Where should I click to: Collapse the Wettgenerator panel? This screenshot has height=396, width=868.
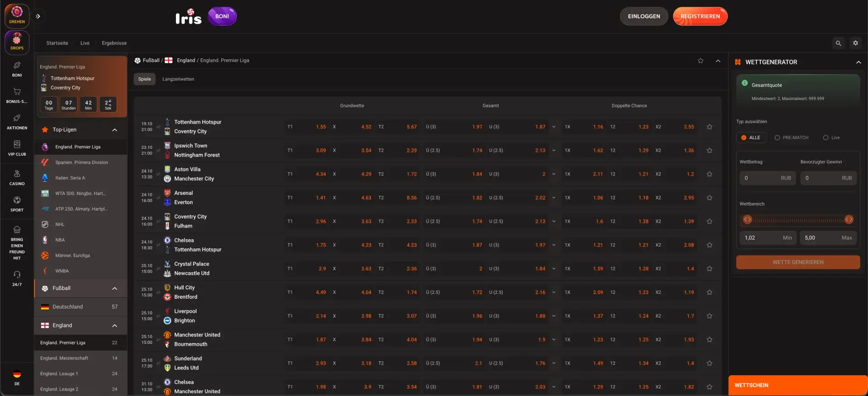[859, 62]
